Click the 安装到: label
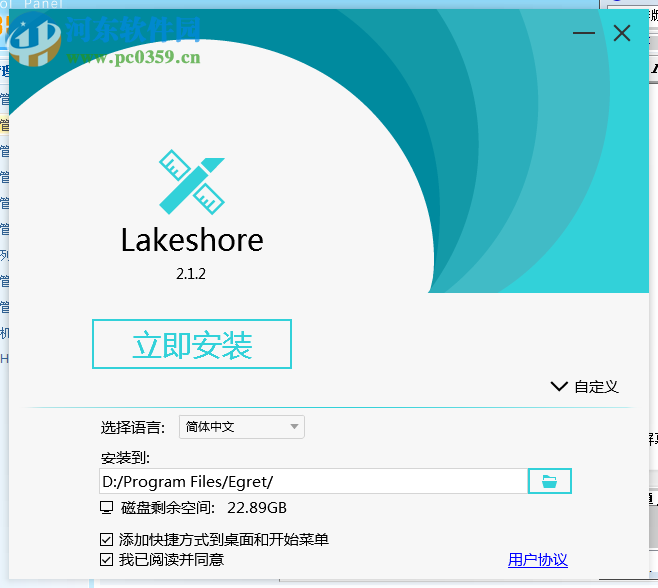658x588 pixels. point(125,458)
